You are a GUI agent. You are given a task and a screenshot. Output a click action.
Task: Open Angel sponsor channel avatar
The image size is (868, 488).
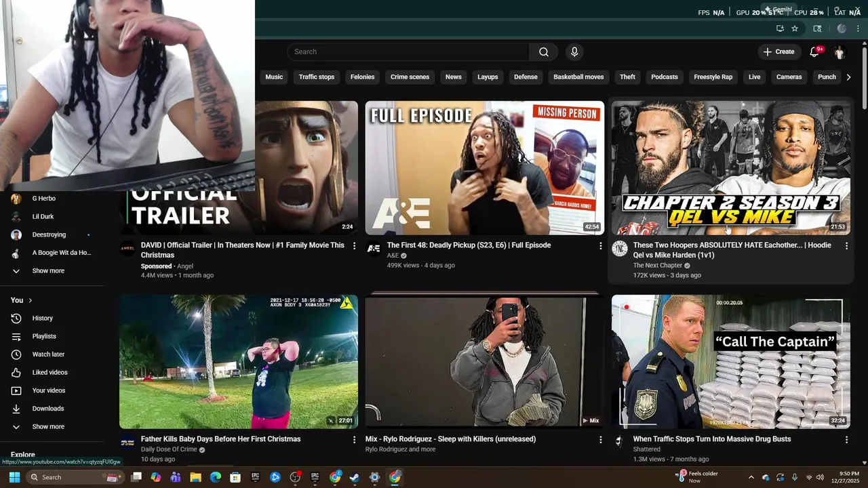(x=127, y=249)
